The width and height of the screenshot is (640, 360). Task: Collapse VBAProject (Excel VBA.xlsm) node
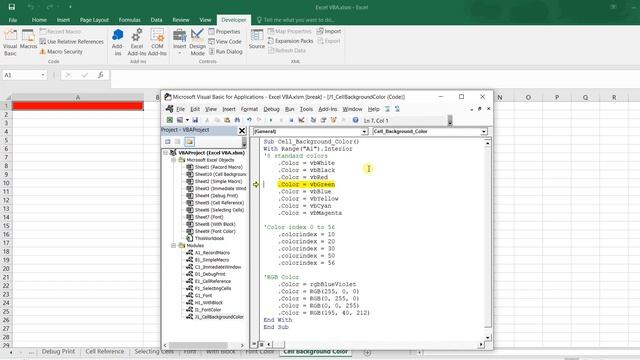[166, 153]
